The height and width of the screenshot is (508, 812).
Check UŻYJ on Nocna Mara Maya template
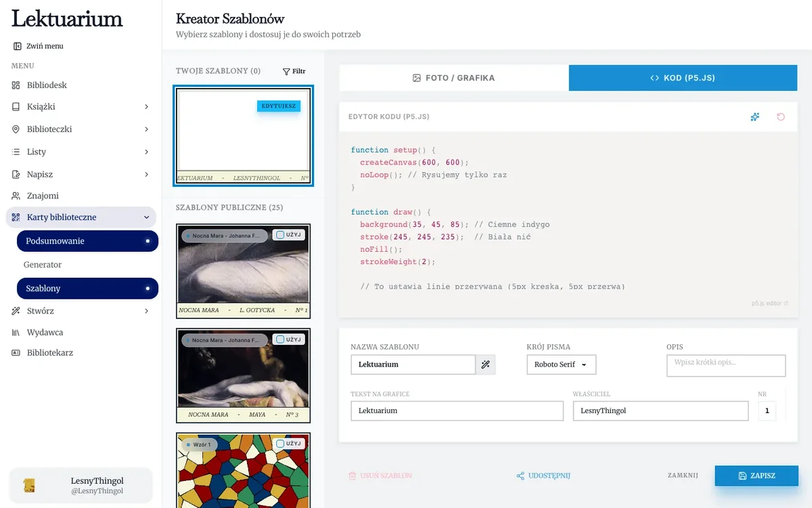[x=289, y=339]
